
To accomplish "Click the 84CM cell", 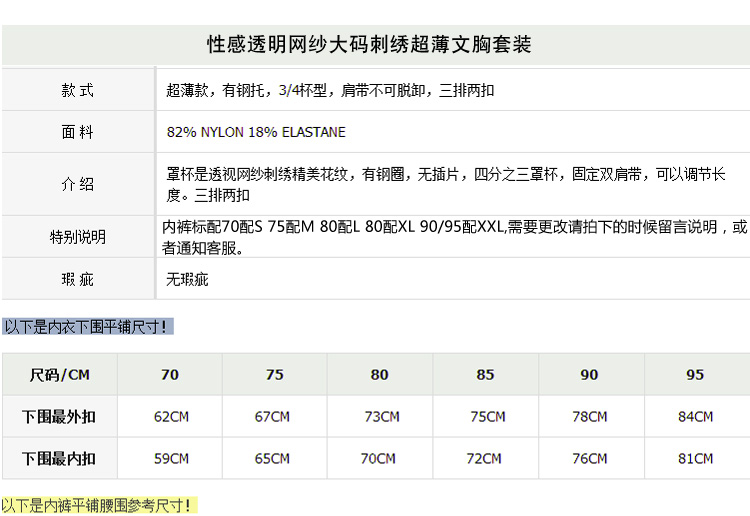I will 695,416.
